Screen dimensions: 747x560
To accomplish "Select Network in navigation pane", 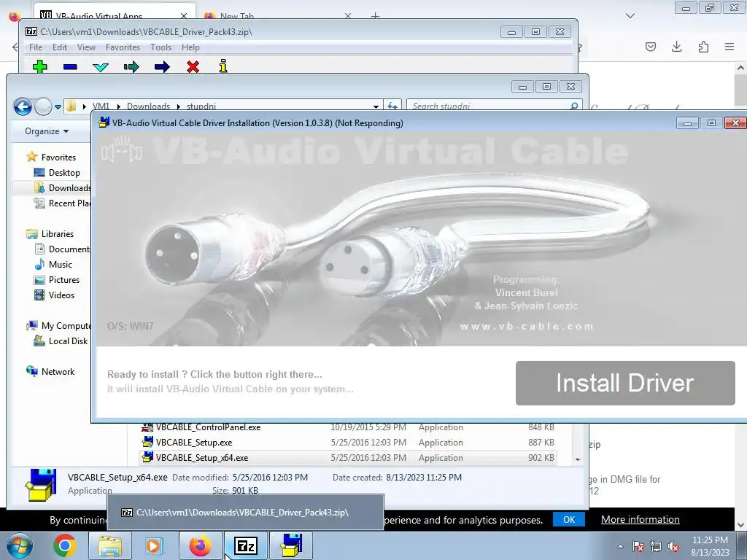I will pyautogui.click(x=50, y=371).
